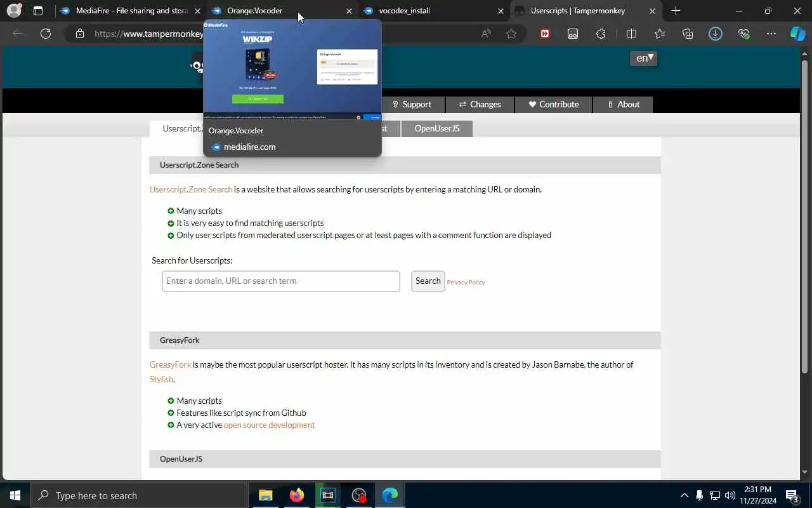Click the page vertical scrollbar thumb
Viewport: 812px width, 508px height.
(x=805, y=216)
